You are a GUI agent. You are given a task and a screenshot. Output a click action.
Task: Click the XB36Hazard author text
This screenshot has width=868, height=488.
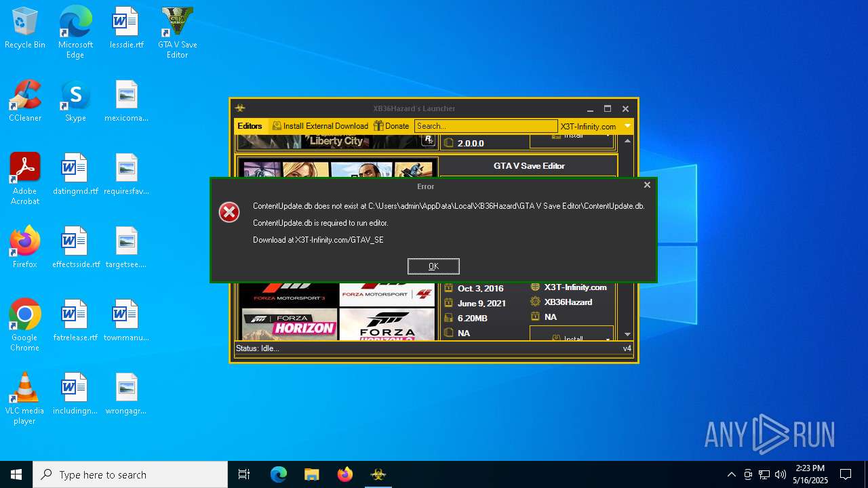pos(568,302)
